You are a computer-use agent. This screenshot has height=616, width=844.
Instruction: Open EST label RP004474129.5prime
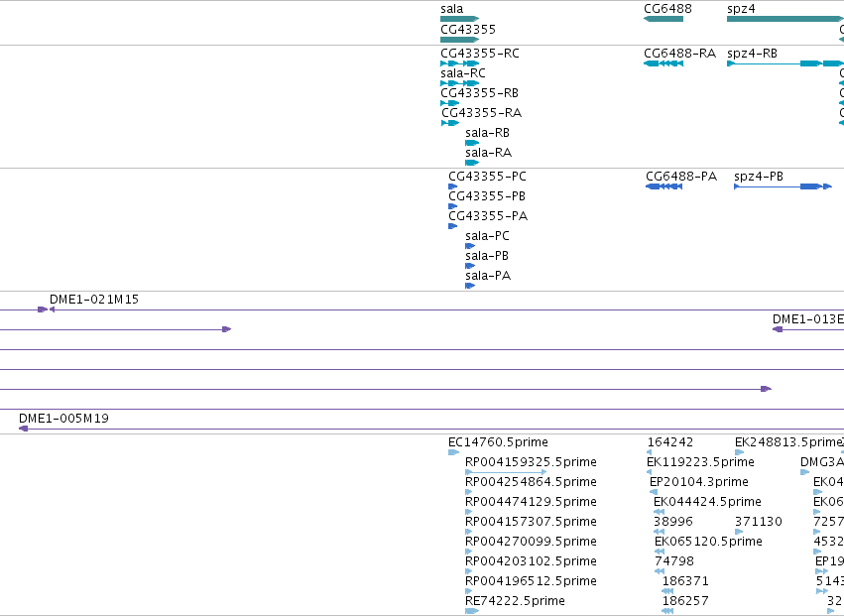tap(531, 502)
